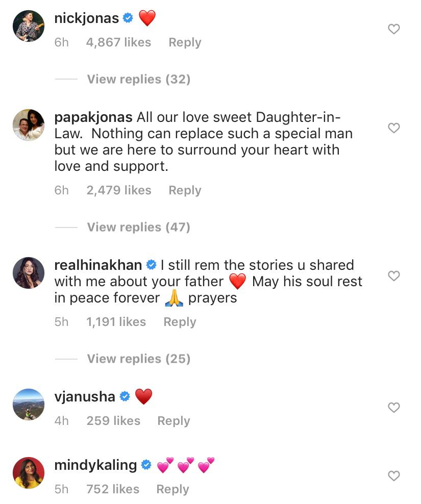Image resolution: width=421 pixels, height=504 pixels.
Task: Expand the 32 replies under nickjonas's comment
Action: (138, 79)
